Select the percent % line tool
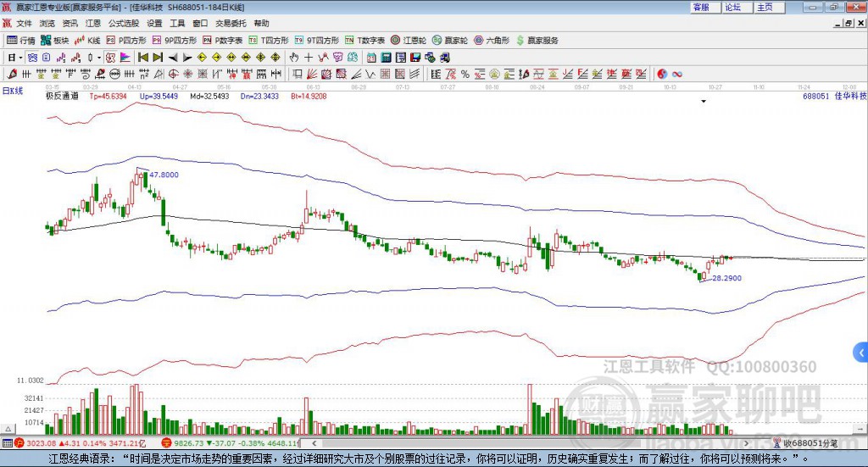Screen dimensions: 868x467 click(465, 74)
